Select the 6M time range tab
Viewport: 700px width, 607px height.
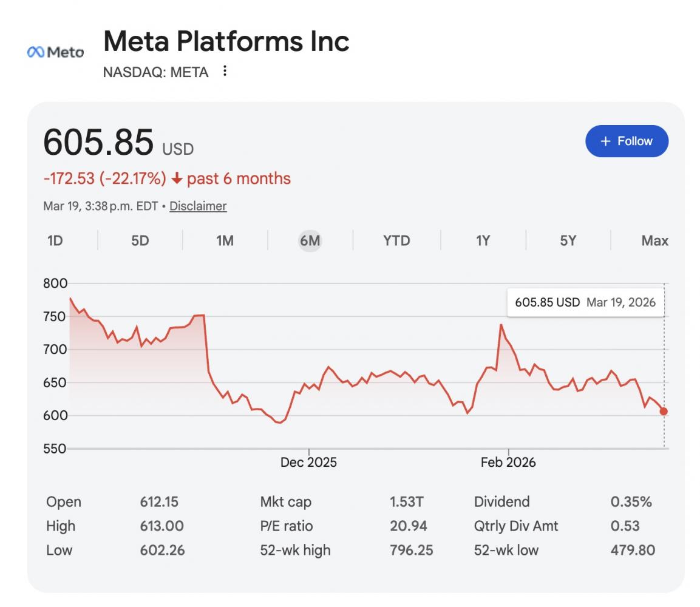coord(310,241)
